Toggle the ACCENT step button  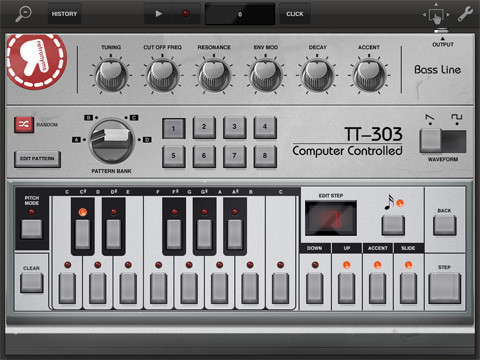377,288
